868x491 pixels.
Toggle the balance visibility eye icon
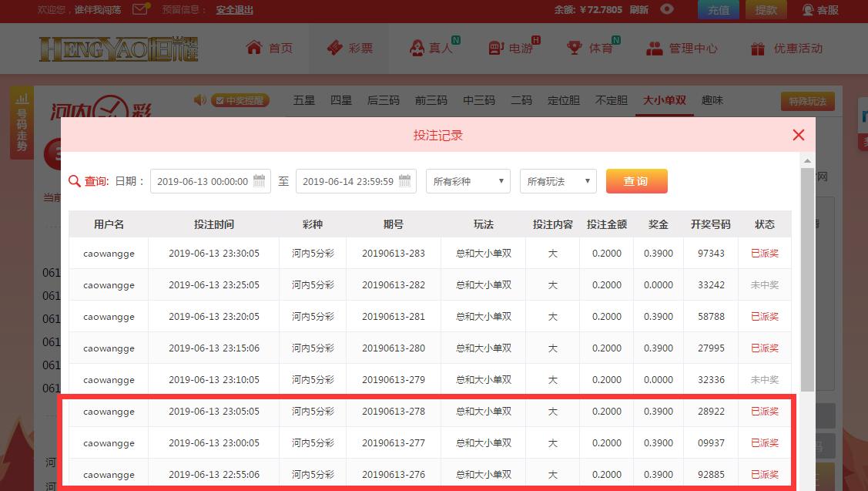(666, 9)
